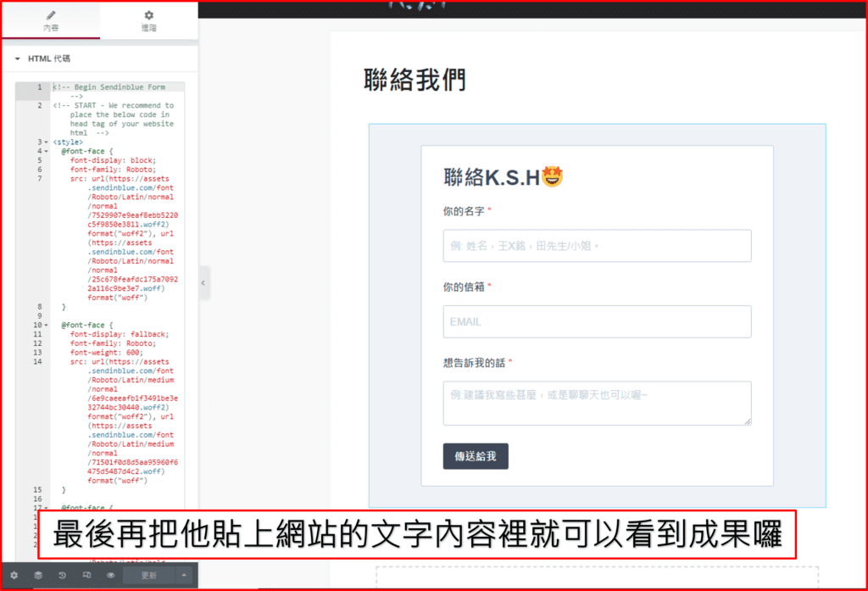The width and height of the screenshot is (868, 591).
Task: Collapse the HTML 代碼 section
Action: pos(17,59)
